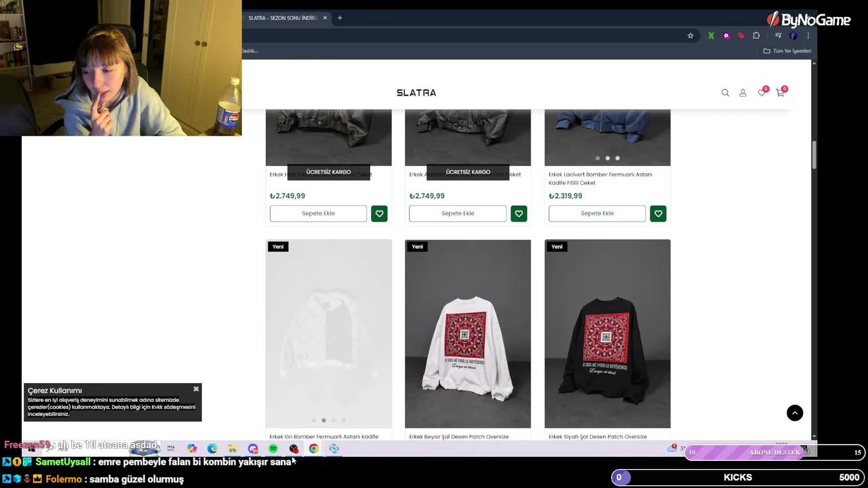Launch Copilot from the taskbar
Viewport: 868px width, 488px height.
click(x=192, y=449)
